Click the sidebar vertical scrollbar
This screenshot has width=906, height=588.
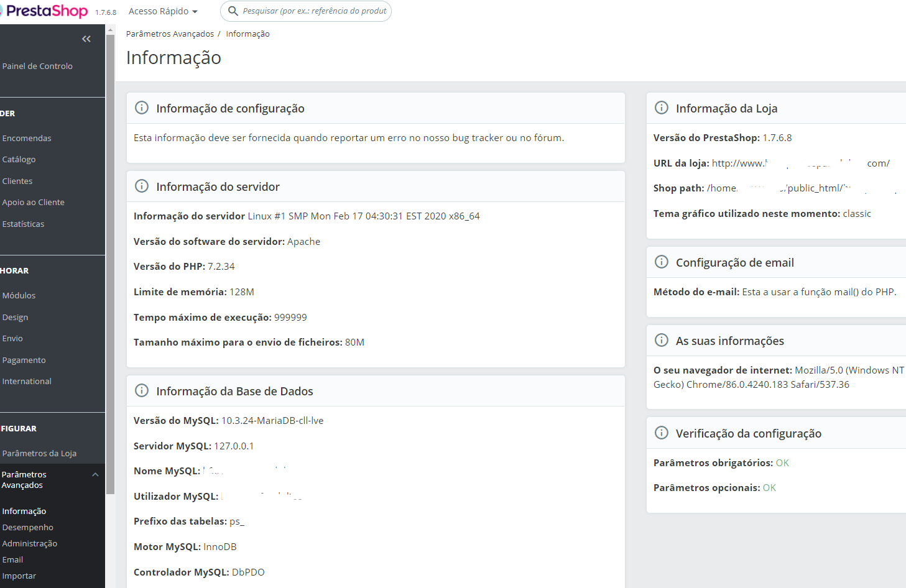[x=110, y=264]
